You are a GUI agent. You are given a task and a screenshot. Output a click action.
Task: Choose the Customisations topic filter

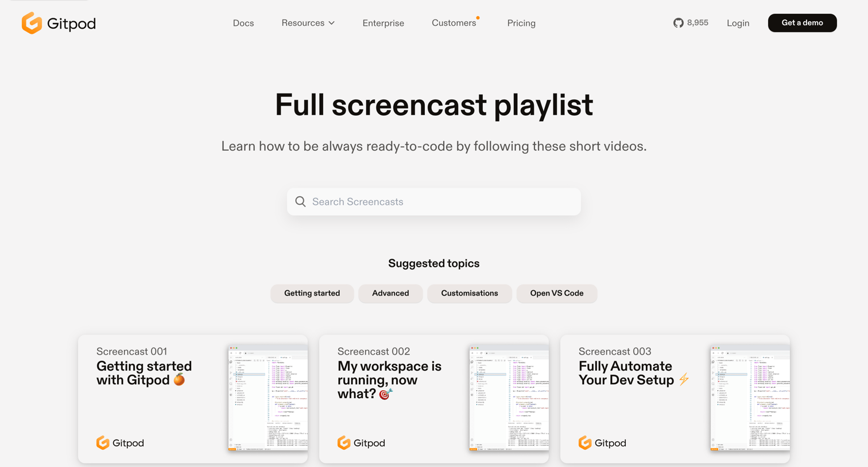pyautogui.click(x=470, y=293)
